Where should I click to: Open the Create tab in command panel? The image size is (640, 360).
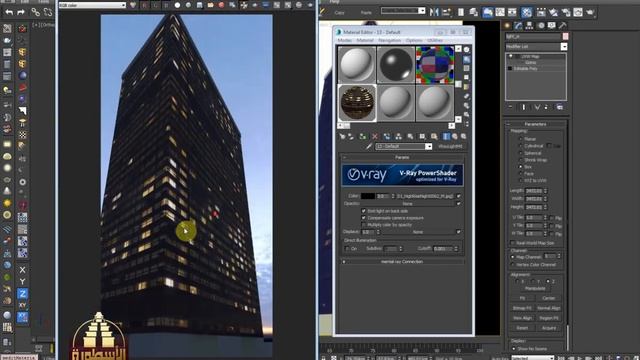[x=507, y=25]
